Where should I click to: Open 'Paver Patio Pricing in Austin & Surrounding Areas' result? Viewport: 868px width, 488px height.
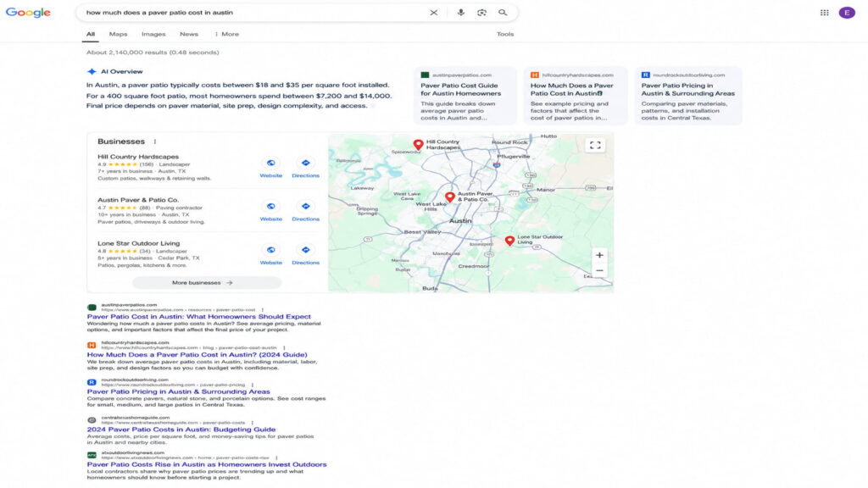tap(178, 391)
